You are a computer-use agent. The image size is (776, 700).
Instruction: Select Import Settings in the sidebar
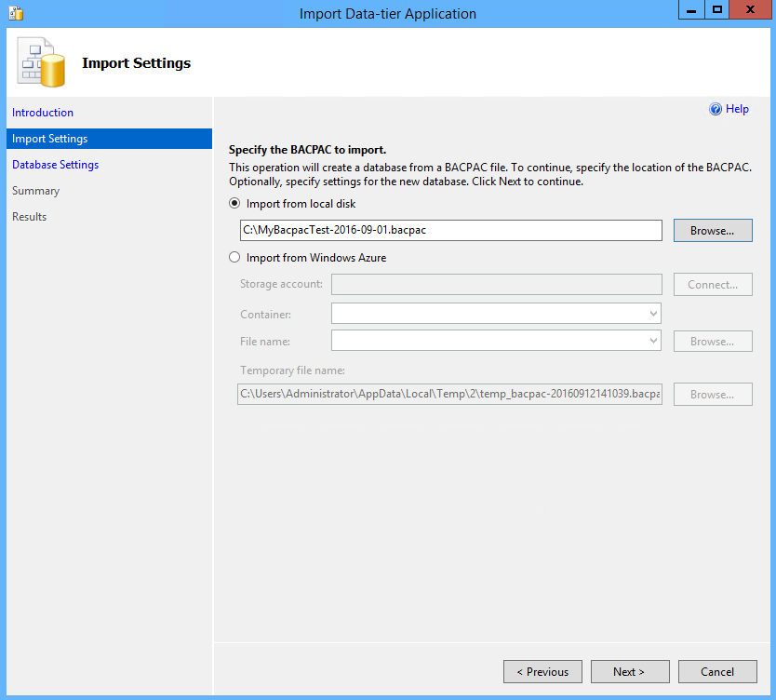[50, 139]
